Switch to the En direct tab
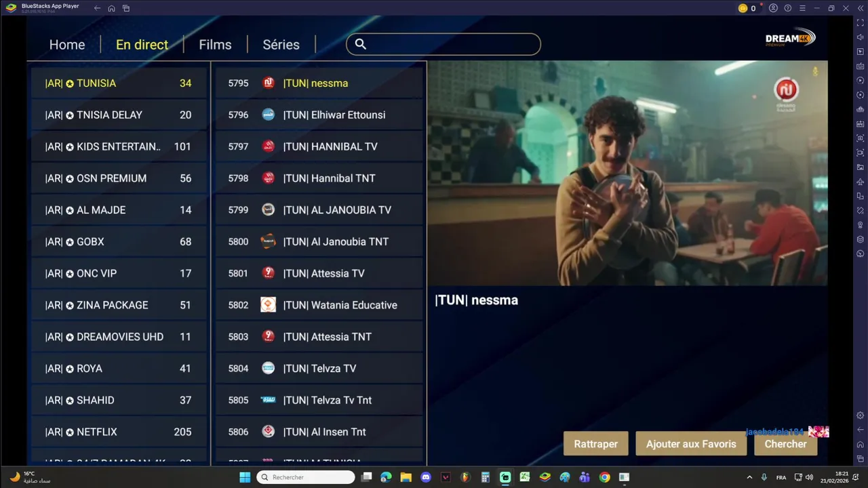Image resolution: width=868 pixels, height=488 pixels. coord(142,45)
